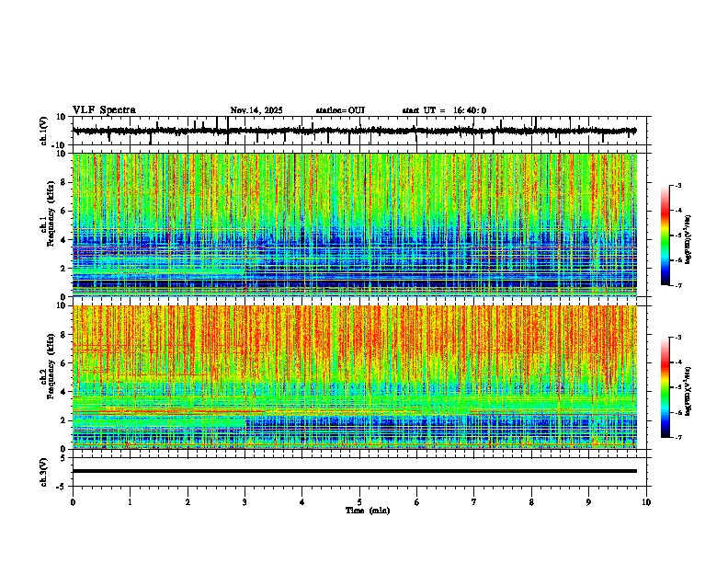The width and height of the screenshot is (728, 563).
Task: Click time axis tick label "7"
Action: [x=474, y=502]
